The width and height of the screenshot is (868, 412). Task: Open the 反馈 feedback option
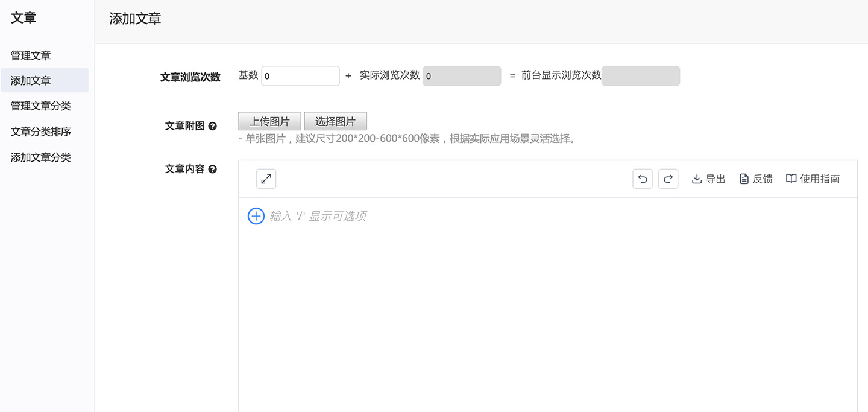[756, 179]
